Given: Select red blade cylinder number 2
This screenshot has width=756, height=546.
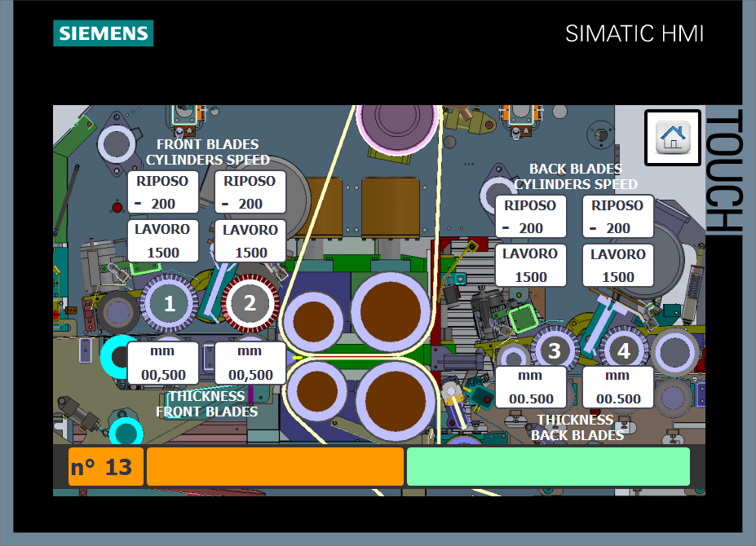Looking at the screenshot, I should pyautogui.click(x=250, y=304).
